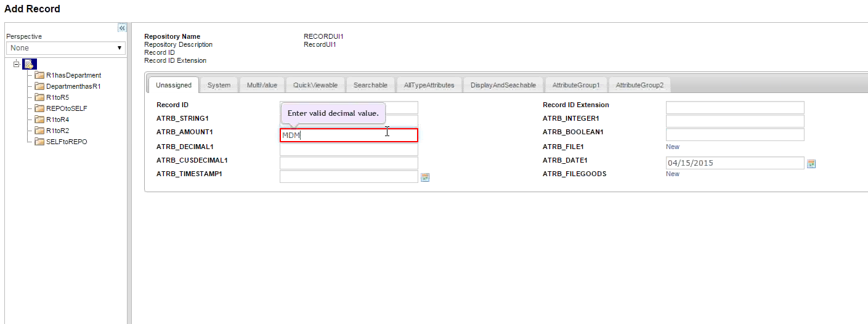Click the RECORDUI1 repository name value
This screenshot has width=868, height=324.
(x=323, y=36)
